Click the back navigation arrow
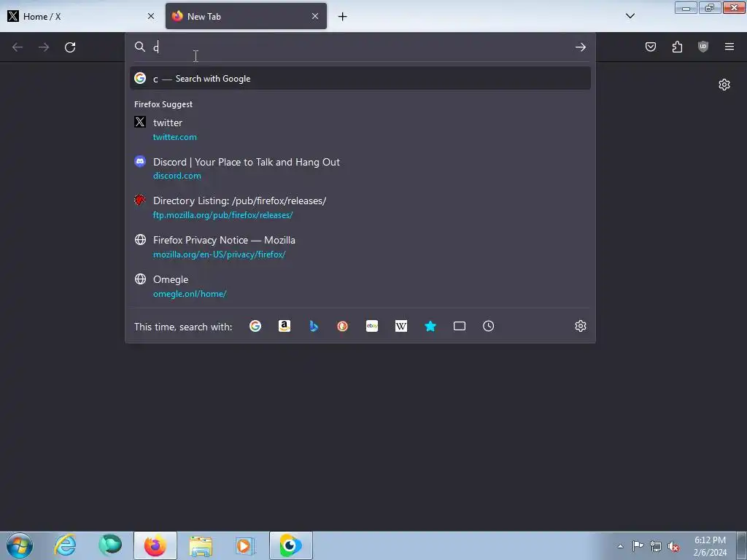The height and width of the screenshot is (560, 747). (18, 47)
